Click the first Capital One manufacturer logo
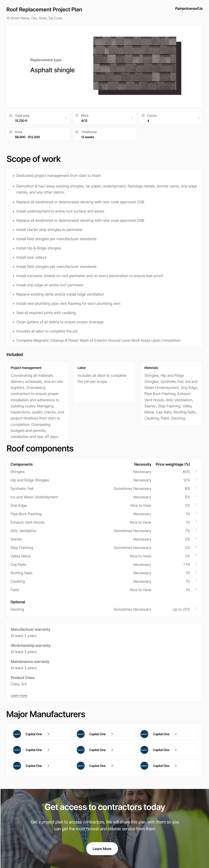This screenshot has width=209, height=868. pos(17,734)
